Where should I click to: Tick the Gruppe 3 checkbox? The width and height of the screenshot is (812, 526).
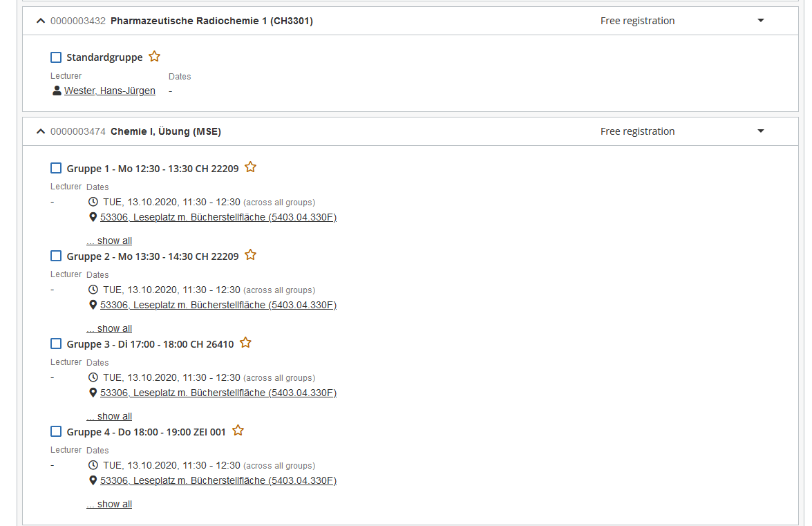pos(56,344)
